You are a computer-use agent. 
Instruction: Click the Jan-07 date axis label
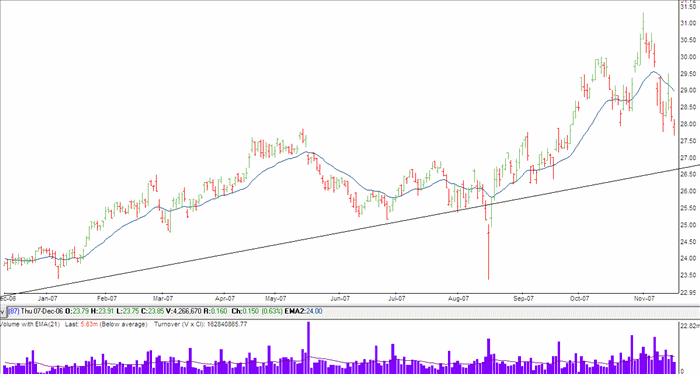48,298
